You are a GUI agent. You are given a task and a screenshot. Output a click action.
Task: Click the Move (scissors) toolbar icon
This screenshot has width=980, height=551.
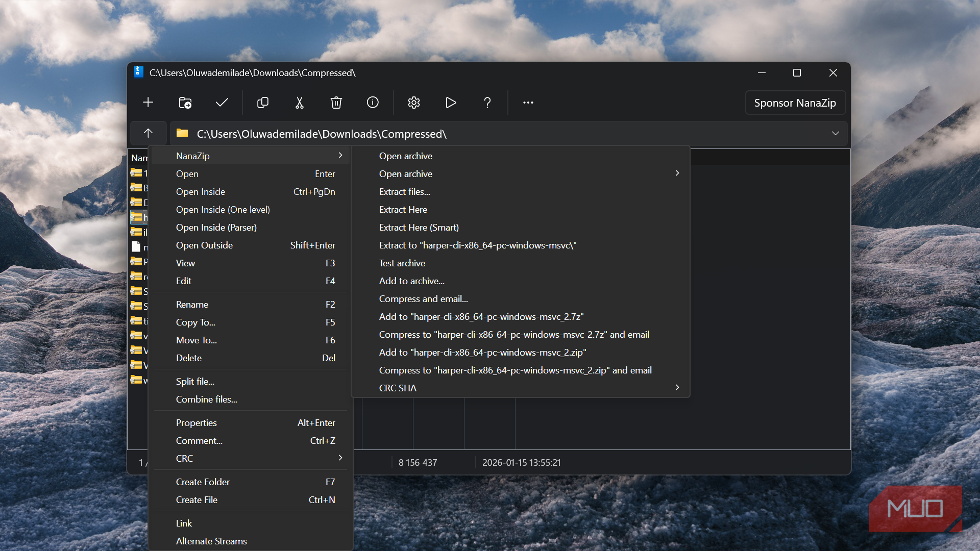pyautogui.click(x=300, y=103)
